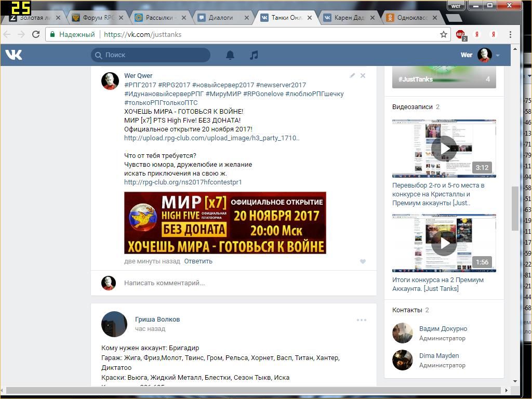Delete Wer Qwer comment with X icon
The height and width of the screenshot is (399, 532).
[x=363, y=76]
